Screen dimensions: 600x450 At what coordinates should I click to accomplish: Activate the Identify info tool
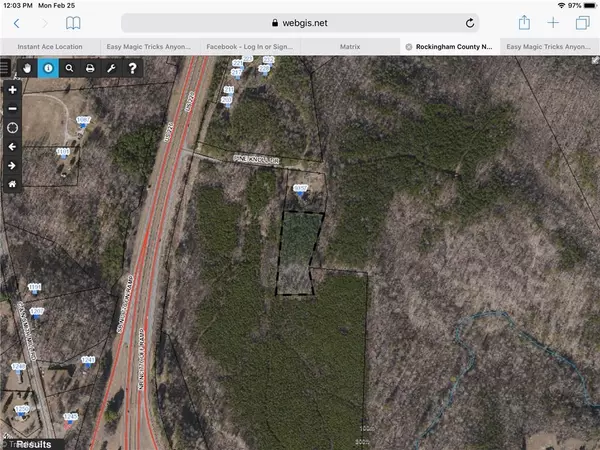pyautogui.click(x=48, y=68)
